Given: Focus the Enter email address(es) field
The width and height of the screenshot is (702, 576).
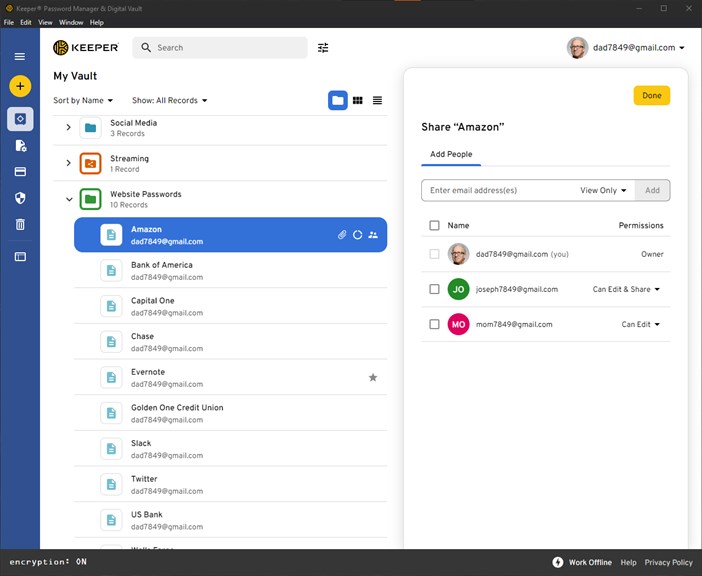Looking at the screenshot, I should [x=499, y=190].
